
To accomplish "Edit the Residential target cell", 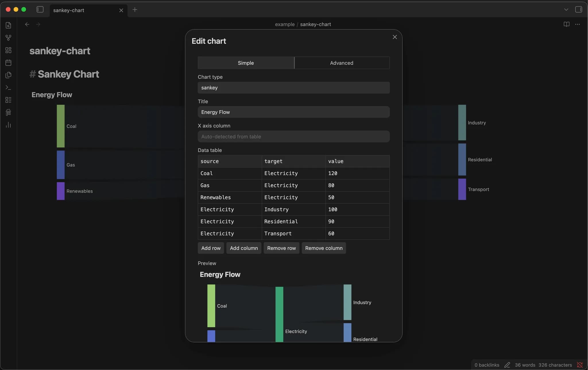I will click(x=294, y=222).
